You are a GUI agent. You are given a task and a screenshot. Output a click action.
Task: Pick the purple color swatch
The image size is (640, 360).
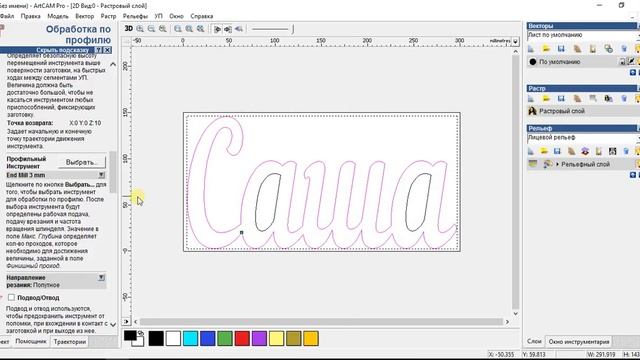tap(259, 338)
